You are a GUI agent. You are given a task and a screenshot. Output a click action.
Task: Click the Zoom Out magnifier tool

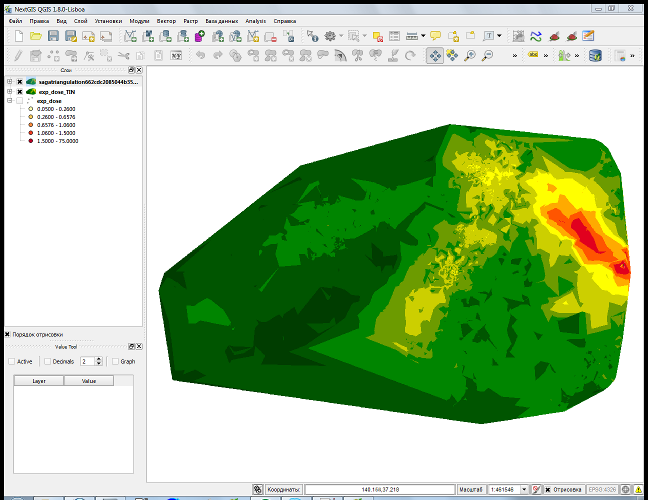point(486,55)
